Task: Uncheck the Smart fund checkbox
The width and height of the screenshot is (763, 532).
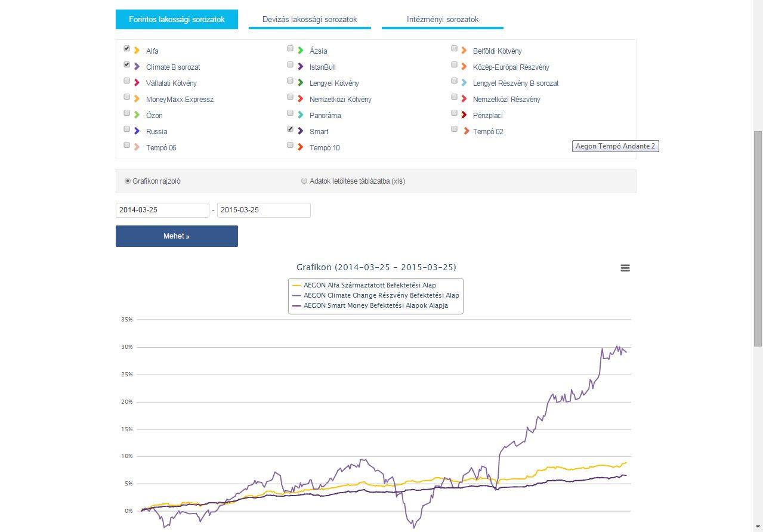Action: pyautogui.click(x=291, y=129)
